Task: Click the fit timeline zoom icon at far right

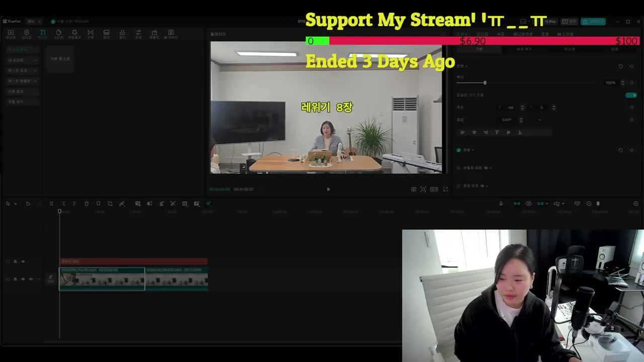Action: coord(636,204)
